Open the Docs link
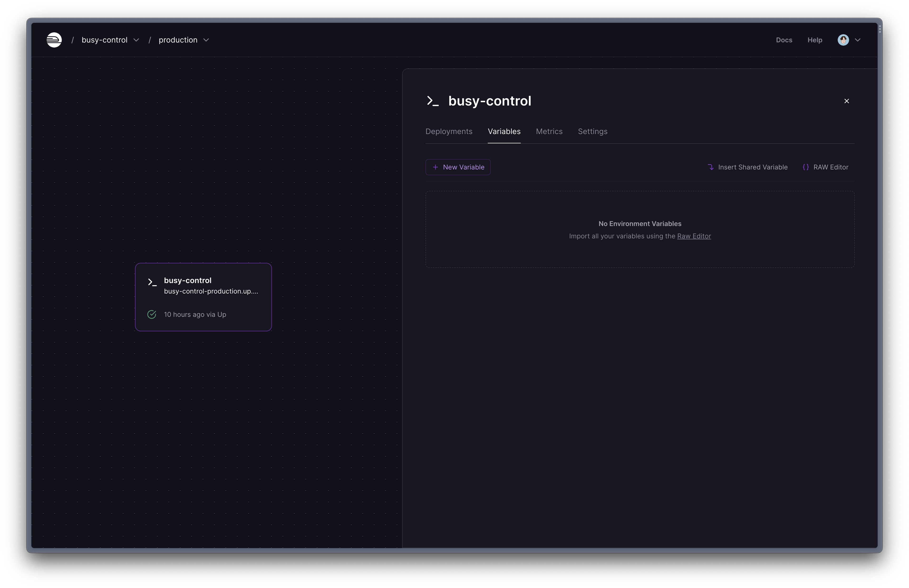Screen dimensions: 909x588 point(784,40)
